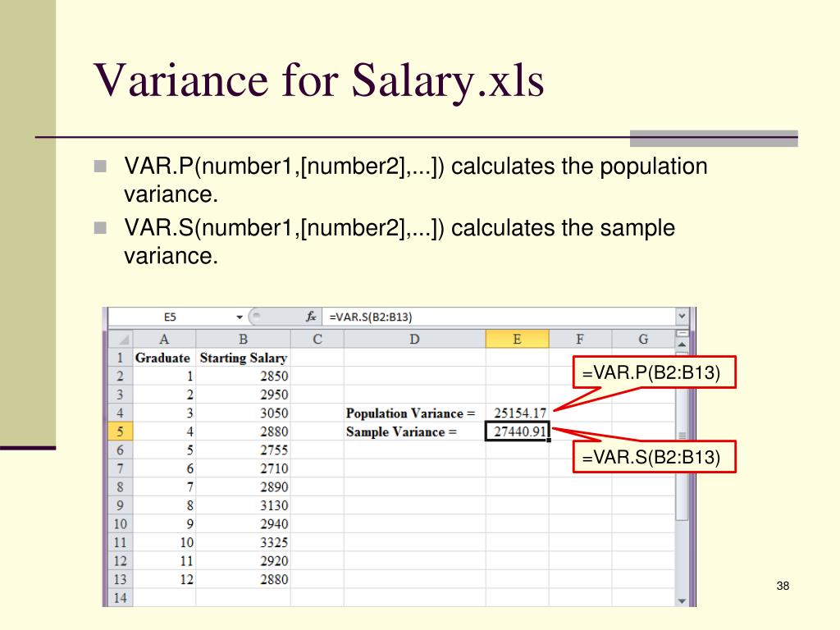
Task: Select highlighted column E header
Action: pos(517,339)
